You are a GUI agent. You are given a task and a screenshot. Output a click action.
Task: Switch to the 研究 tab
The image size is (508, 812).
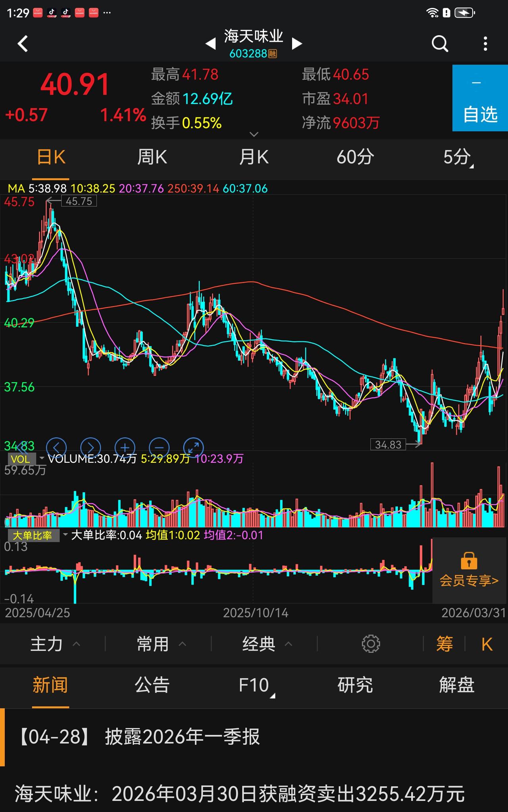[x=355, y=685]
